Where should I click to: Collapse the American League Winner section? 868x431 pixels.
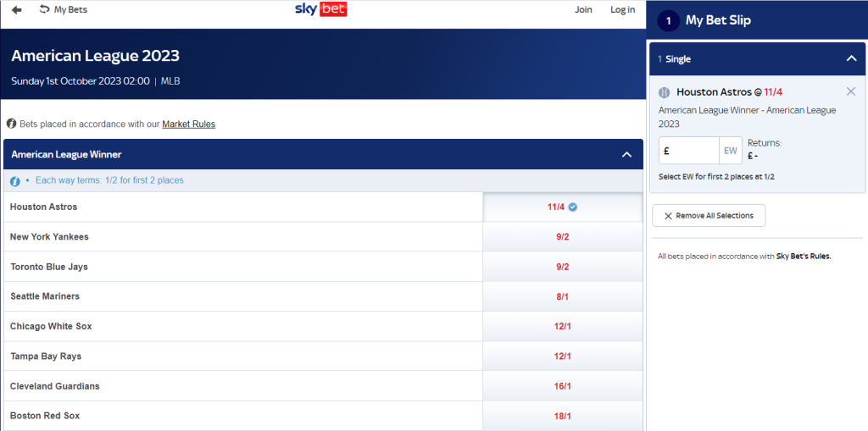click(x=626, y=154)
